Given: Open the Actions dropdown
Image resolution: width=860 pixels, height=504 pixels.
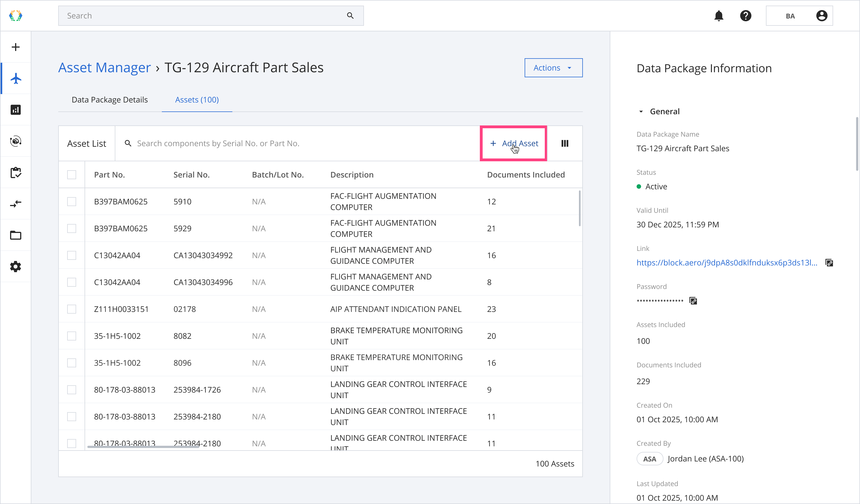Looking at the screenshot, I should click(x=553, y=68).
